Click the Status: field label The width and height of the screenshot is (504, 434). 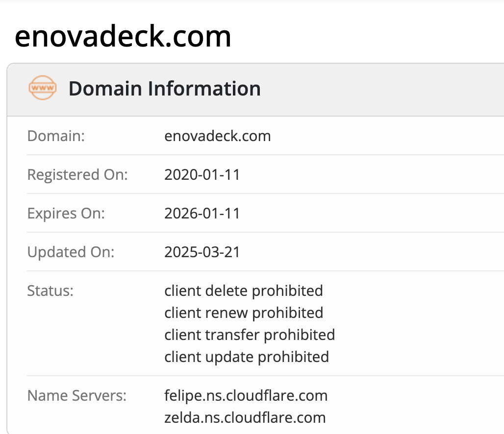pos(50,290)
